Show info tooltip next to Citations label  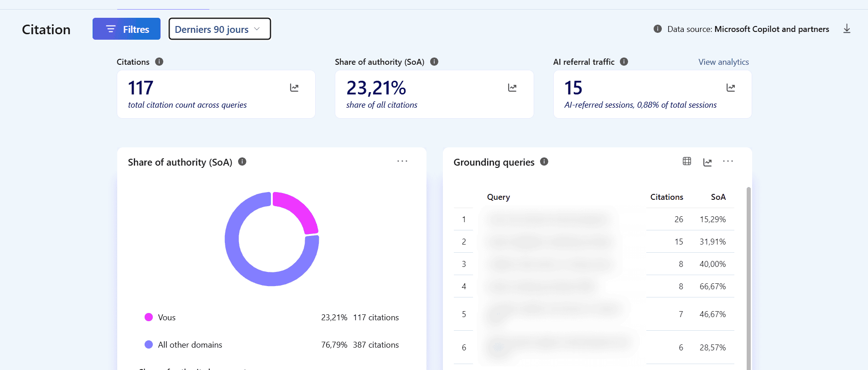[159, 62]
